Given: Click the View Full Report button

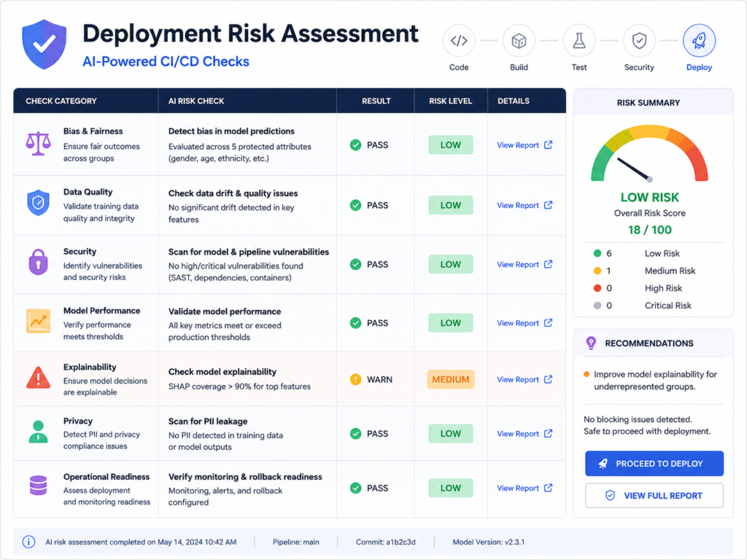Looking at the screenshot, I should 654,496.
